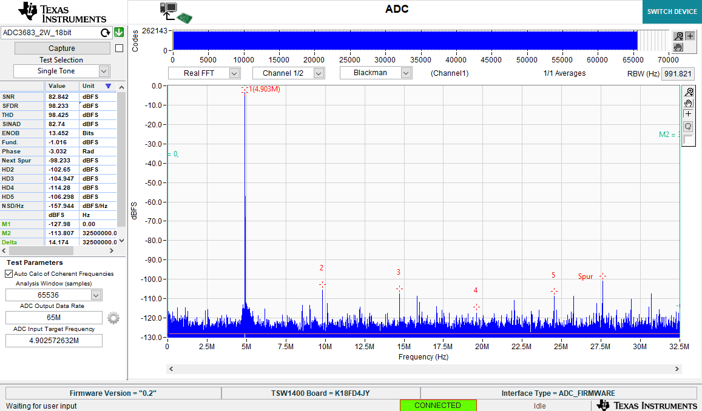Screen dimensions: 702x411
Task: Click the TSW1400 Board = K18FD4JY entry
Action: 321,393
